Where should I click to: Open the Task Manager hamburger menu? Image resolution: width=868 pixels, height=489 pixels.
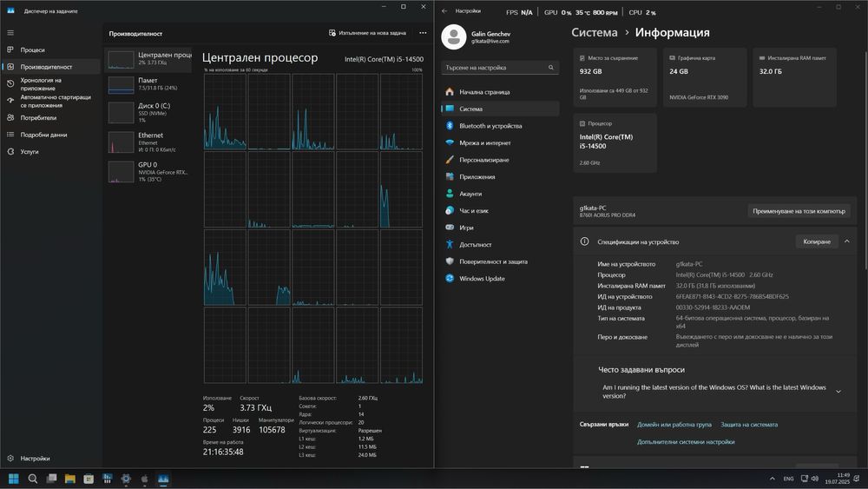coord(10,33)
